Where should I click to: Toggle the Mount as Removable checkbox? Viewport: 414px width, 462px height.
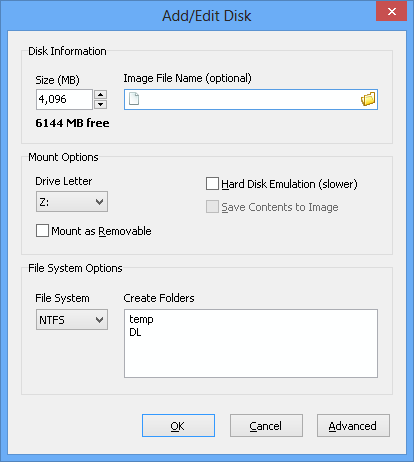[x=42, y=231]
